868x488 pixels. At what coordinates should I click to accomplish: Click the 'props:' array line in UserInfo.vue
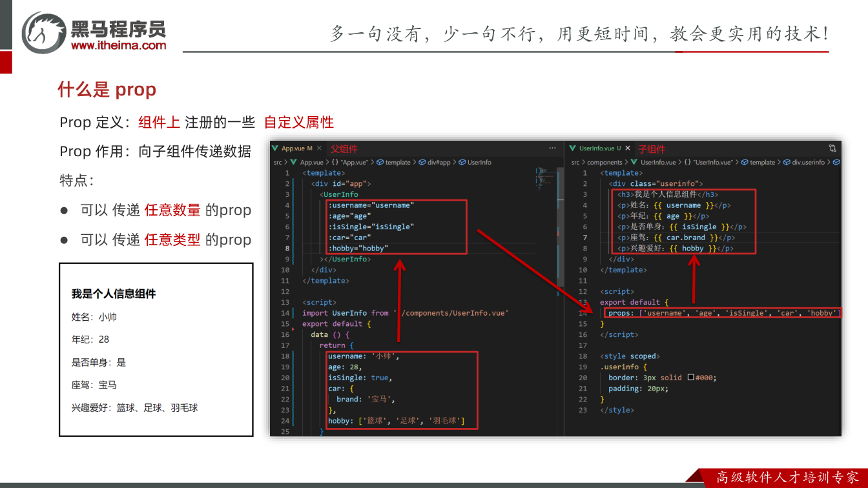(723, 313)
